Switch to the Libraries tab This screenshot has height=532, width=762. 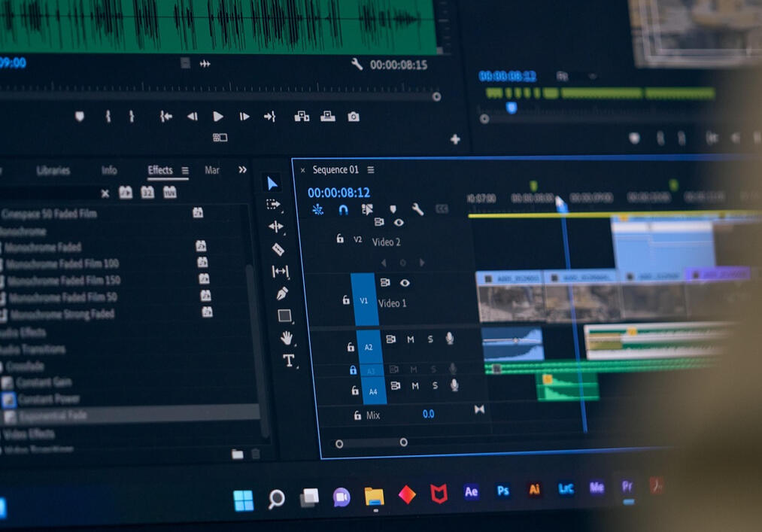pos(53,171)
